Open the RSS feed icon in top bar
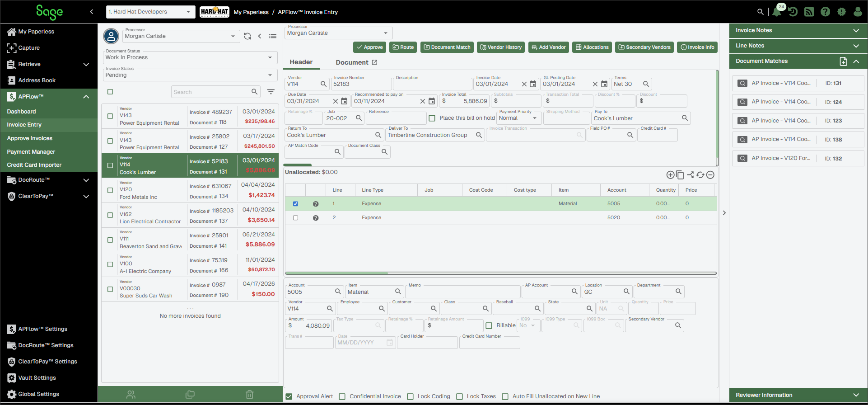The height and width of the screenshot is (405, 868). pos(809,12)
